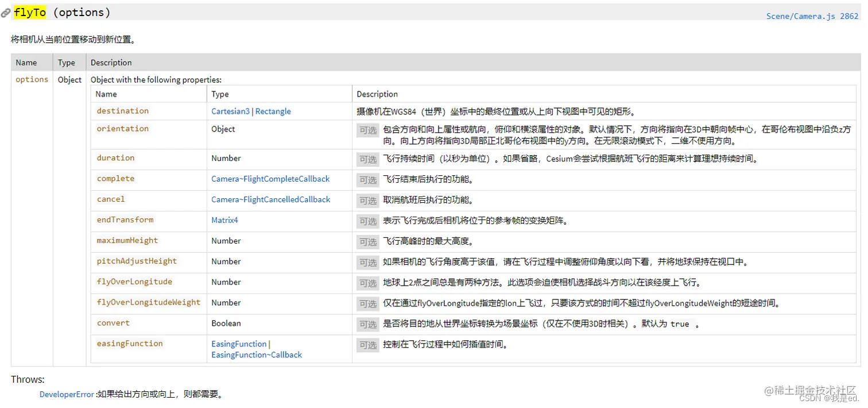
Task: Open the EasingFunction type link
Action: (239, 344)
